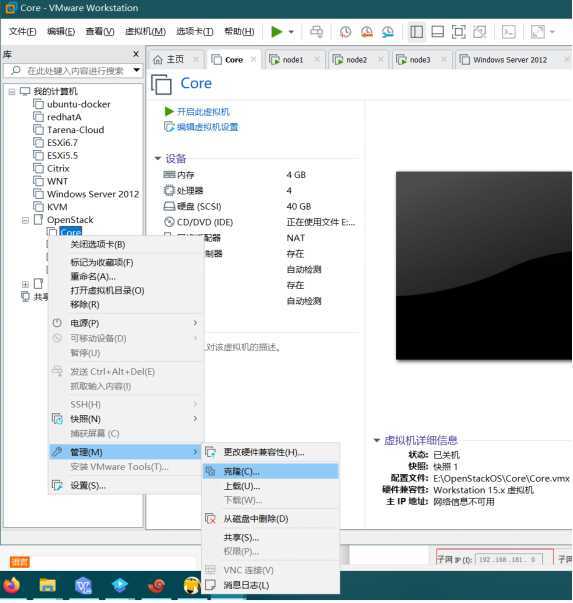Choose 克隆(C)... in the manage submenu
Viewport: 573px width, 603px height.
coord(271,471)
